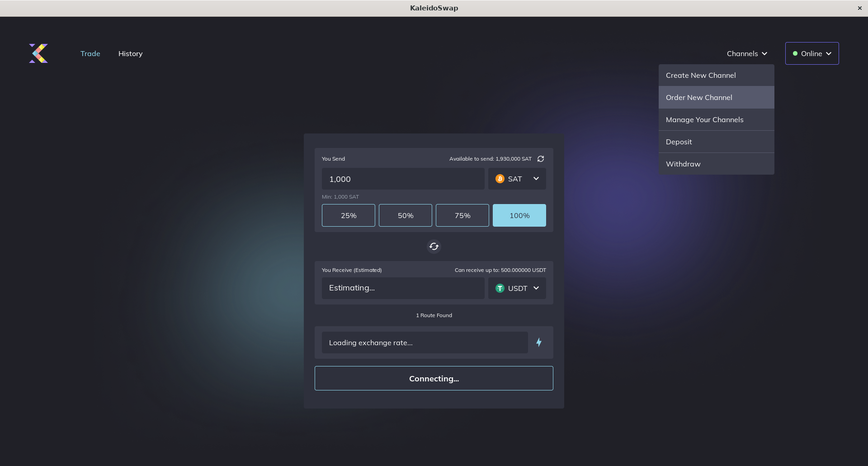The width and height of the screenshot is (868, 466).
Task: Click the Bitcoin SAT coin icon
Action: (500, 179)
